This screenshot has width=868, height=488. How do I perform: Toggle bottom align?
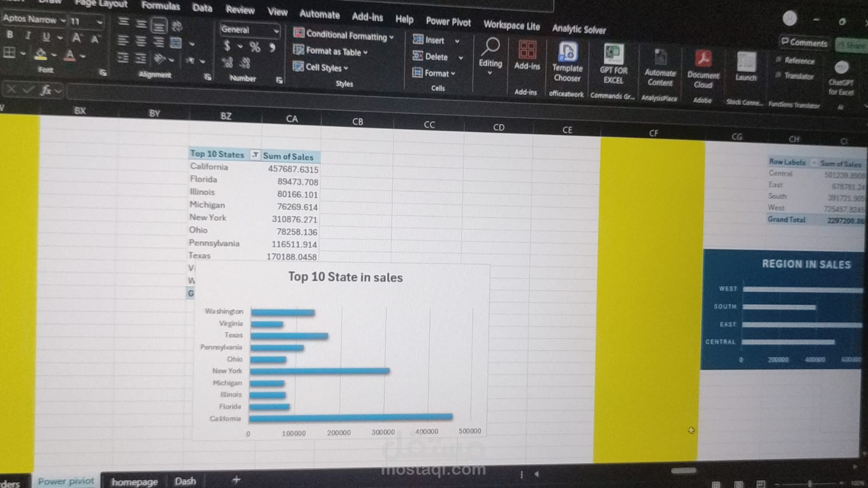pos(159,26)
